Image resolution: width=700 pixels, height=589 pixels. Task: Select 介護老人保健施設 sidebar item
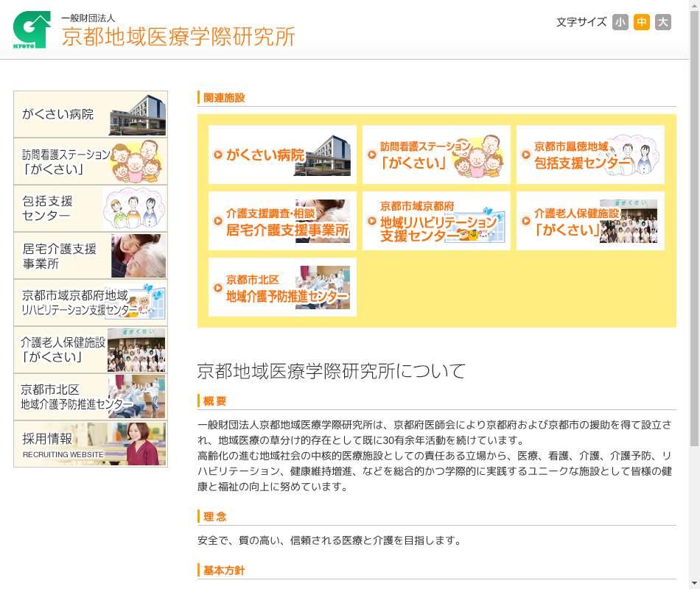click(x=91, y=350)
